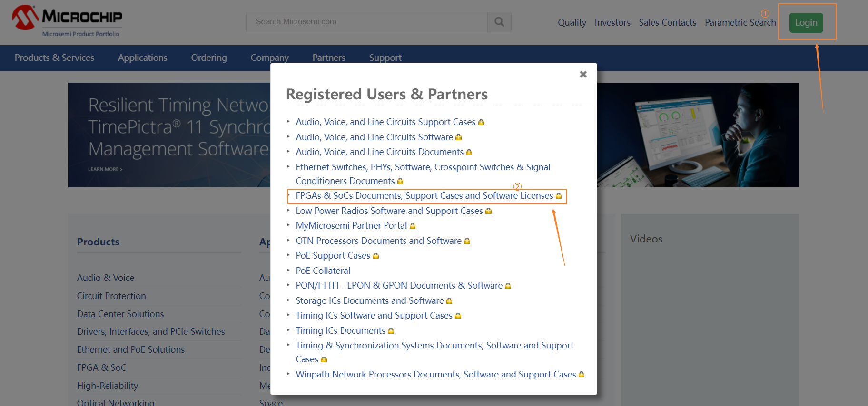Click lock icon beside Low Power Radios

pos(489,211)
